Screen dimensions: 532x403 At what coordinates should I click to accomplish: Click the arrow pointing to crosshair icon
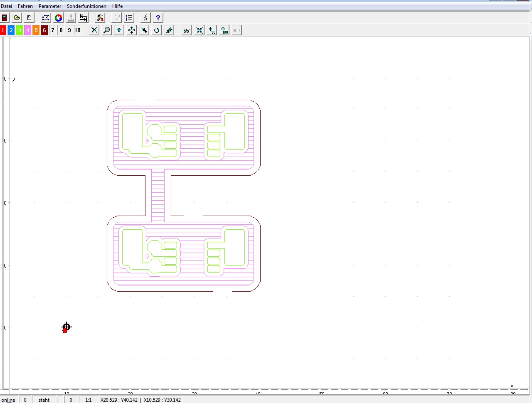click(169, 30)
